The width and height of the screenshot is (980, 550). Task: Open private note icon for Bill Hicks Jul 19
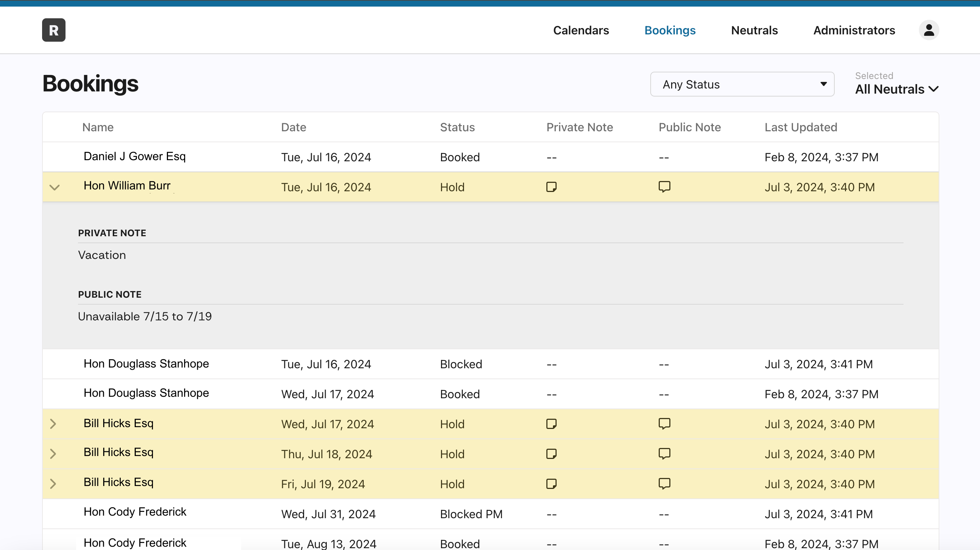(551, 484)
